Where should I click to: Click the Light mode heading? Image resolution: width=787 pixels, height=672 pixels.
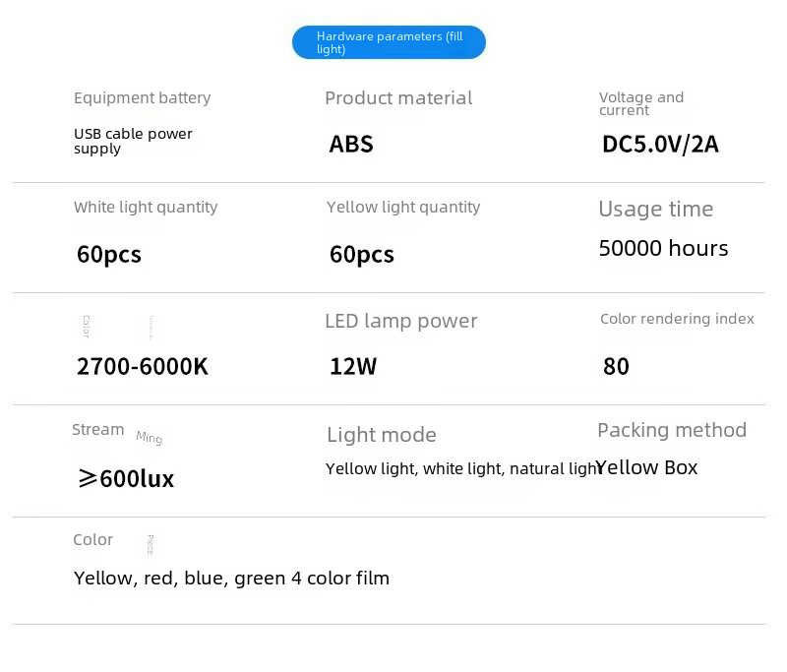381,435
